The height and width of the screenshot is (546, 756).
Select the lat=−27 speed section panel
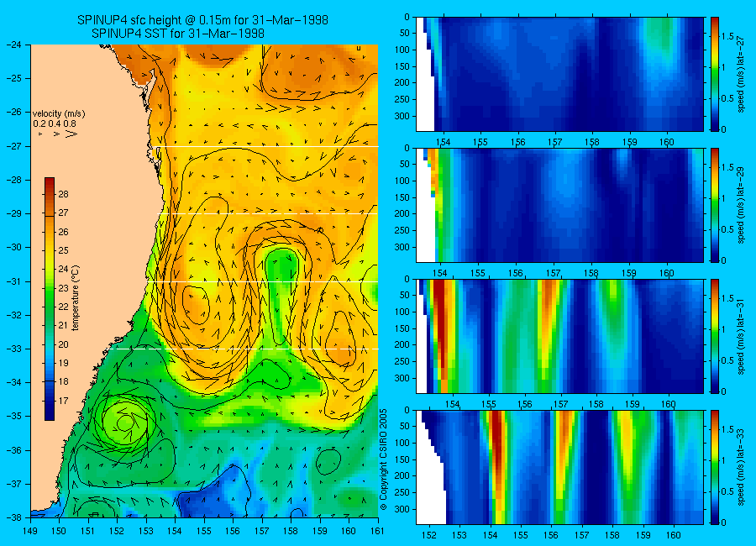559,74
